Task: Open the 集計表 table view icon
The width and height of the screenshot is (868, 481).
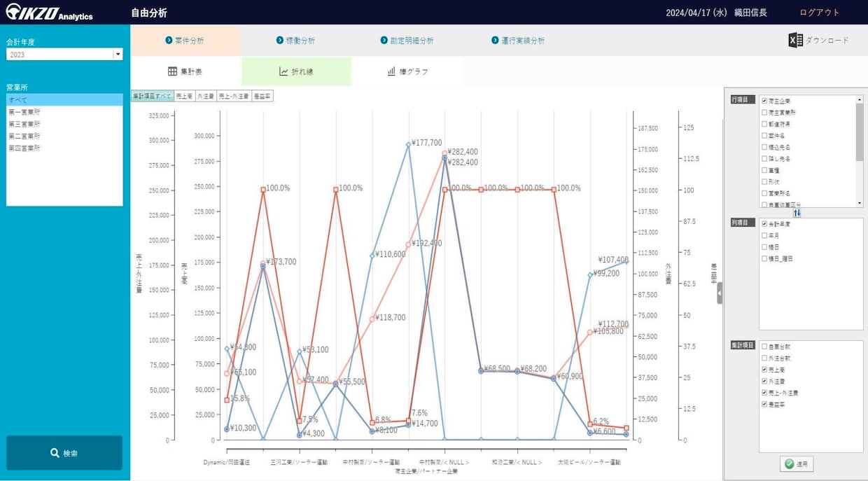Action: pos(172,71)
